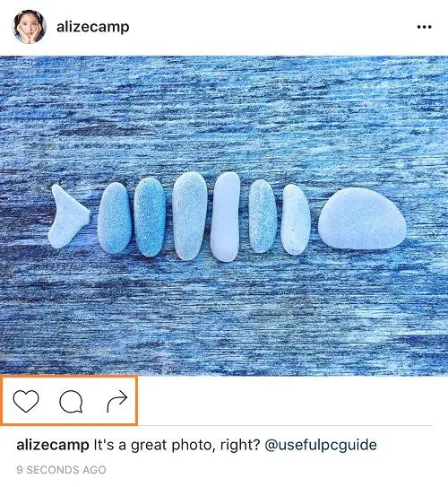The image size is (448, 487).
Task: Click the large round head stone
Action: 362,218
